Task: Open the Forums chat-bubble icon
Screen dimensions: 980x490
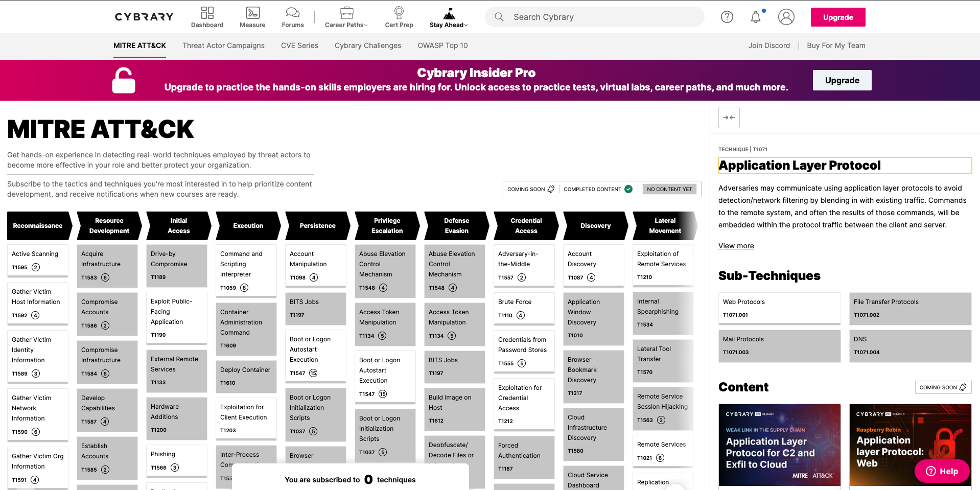Action: pos(293,13)
